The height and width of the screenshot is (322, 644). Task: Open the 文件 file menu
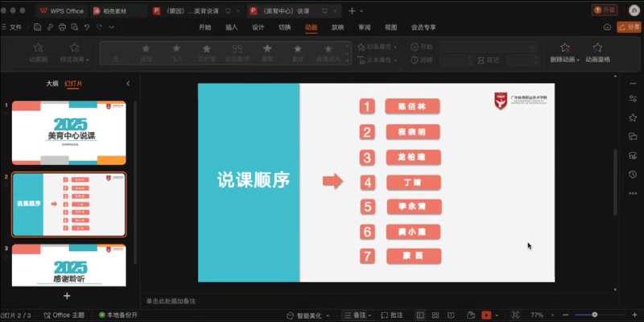(x=13, y=27)
